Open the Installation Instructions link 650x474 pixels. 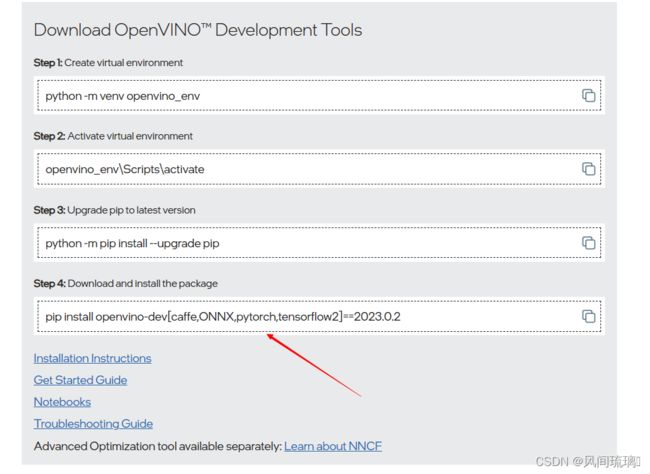click(x=92, y=358)
